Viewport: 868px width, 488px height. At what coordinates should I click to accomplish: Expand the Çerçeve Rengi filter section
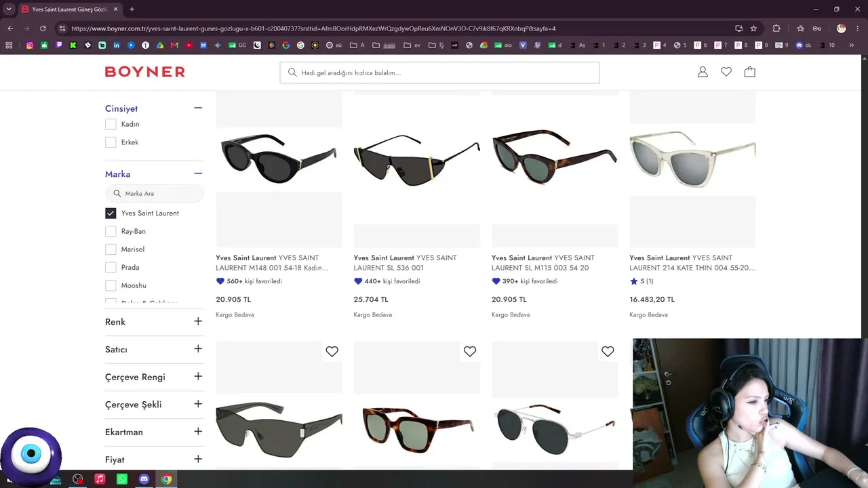pyautogui.click(x=198, y=376)
